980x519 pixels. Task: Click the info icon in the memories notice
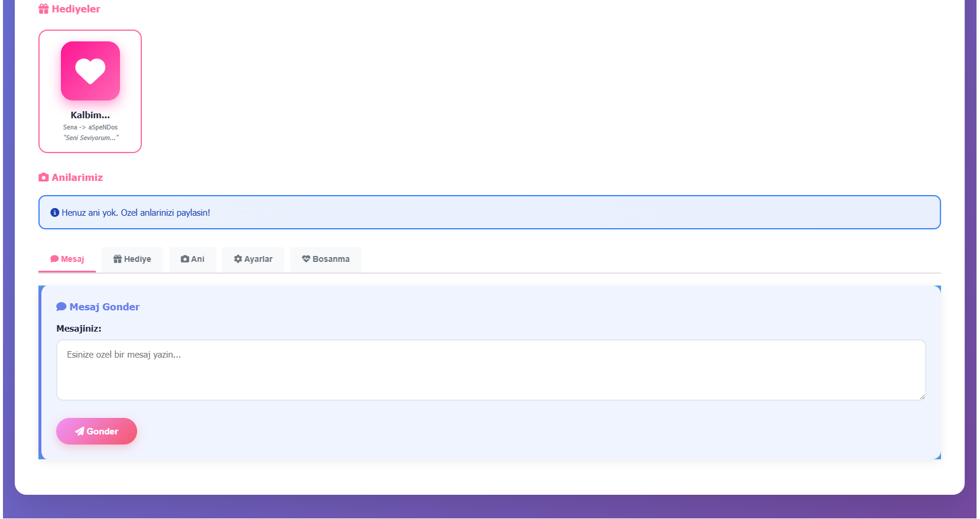tap(55, 213)
